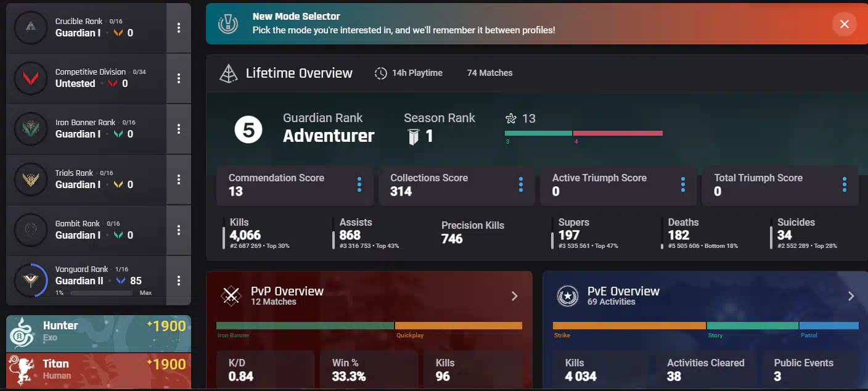868x391 pixels.
Task: Click the Competitive Division red emblem icon
Action: pyautogui.click(x=30, y=78)
